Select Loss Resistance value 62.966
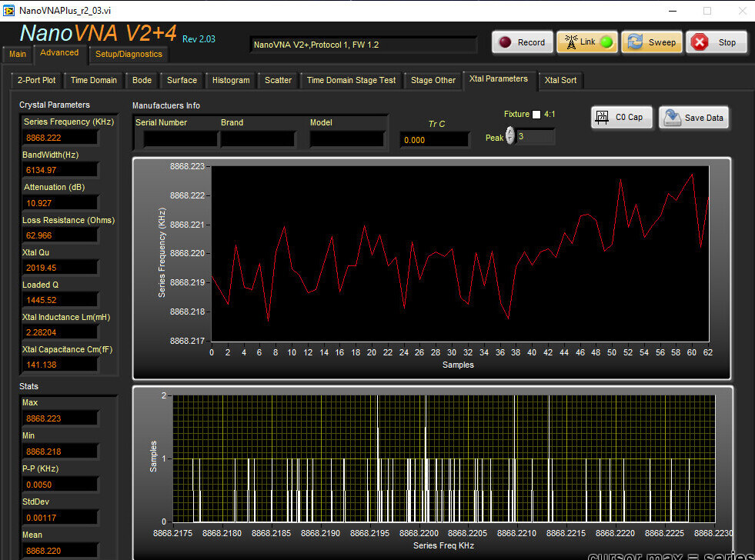The image size is (755, 560). (61, 235)
